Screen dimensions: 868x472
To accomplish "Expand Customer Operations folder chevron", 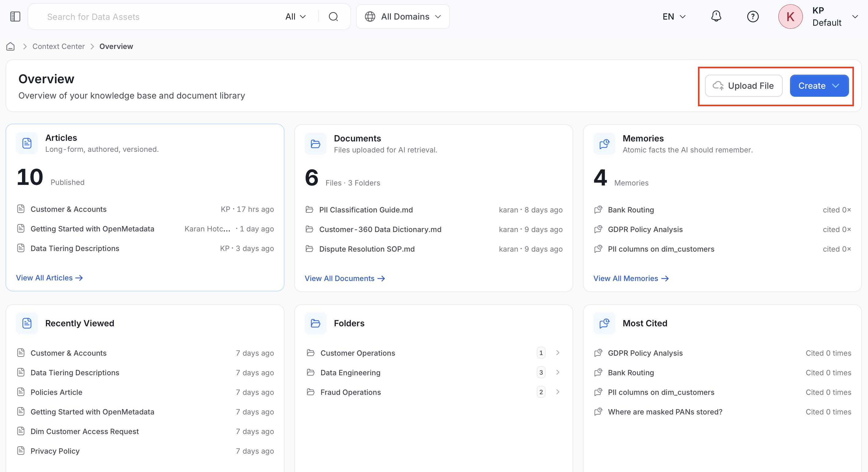I will point(558,353).
